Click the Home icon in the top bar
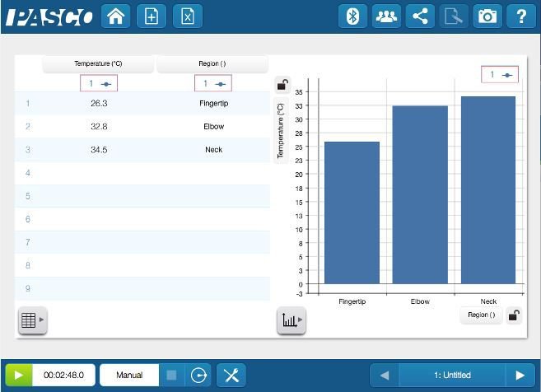 point(115,16)
